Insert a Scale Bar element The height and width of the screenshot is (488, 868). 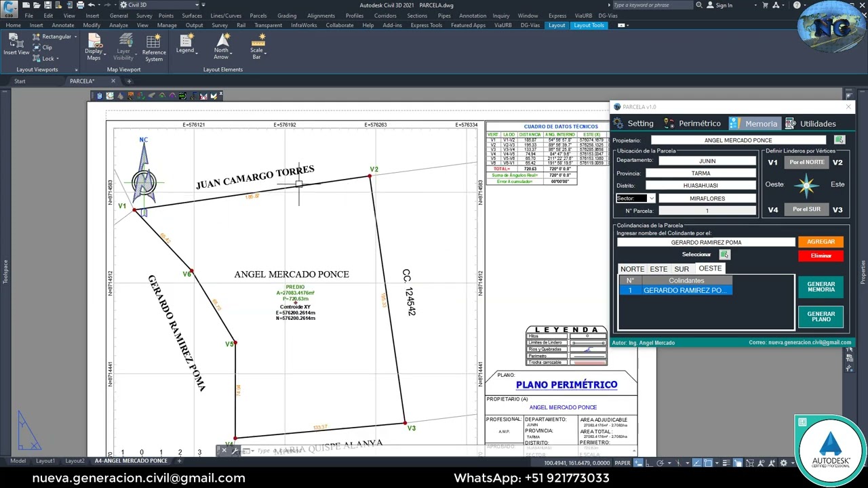[257, 46]
